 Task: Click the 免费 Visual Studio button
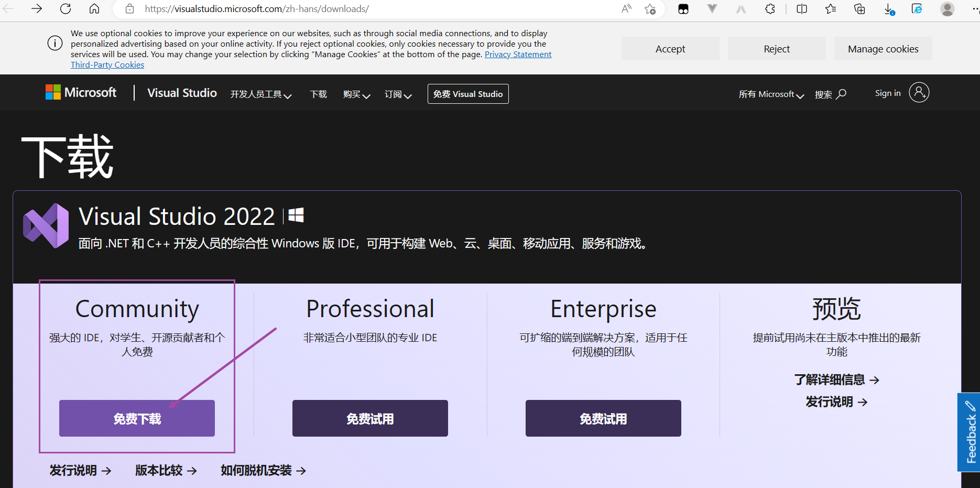click(468, 94)
